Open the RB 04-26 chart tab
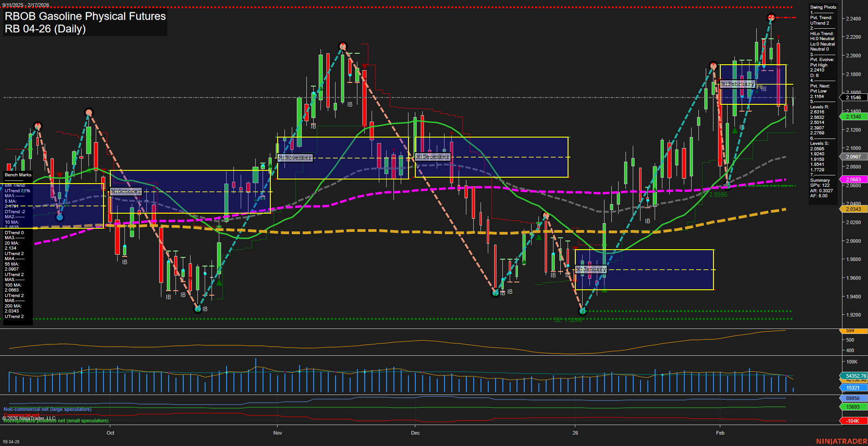This screenshot has width=868, height=446. (x=11, y=441)
